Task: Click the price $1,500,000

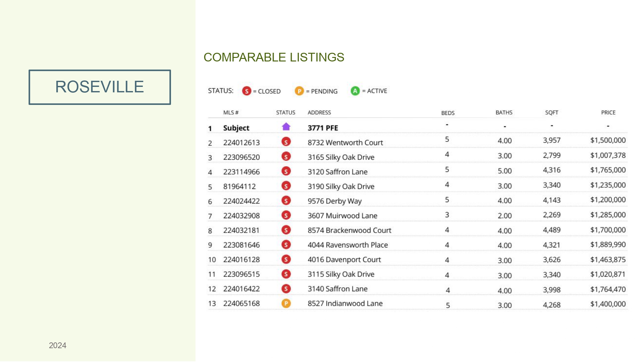Action: pyautogui.click(x=608, y=140)
